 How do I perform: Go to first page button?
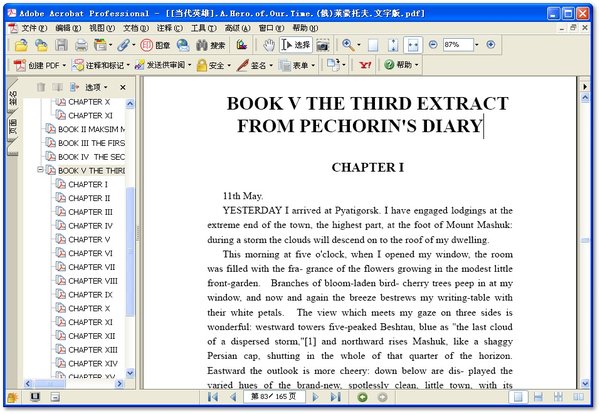[x=213, y=397]
